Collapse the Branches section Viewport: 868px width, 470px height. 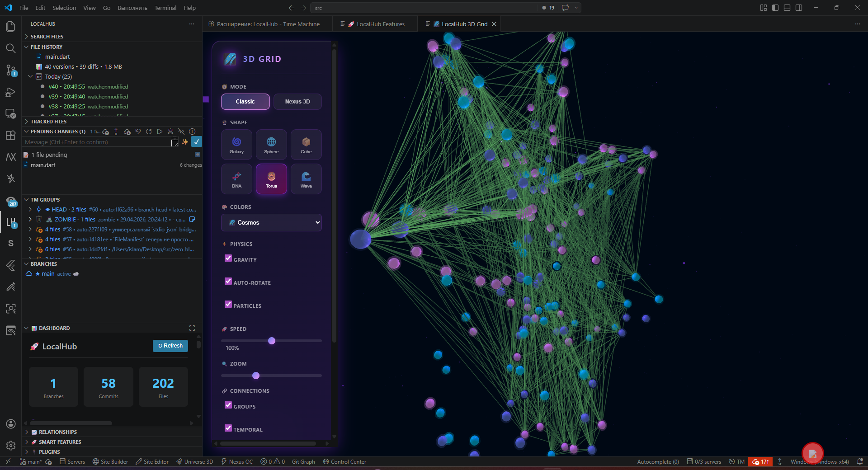[x=112, y=264]
